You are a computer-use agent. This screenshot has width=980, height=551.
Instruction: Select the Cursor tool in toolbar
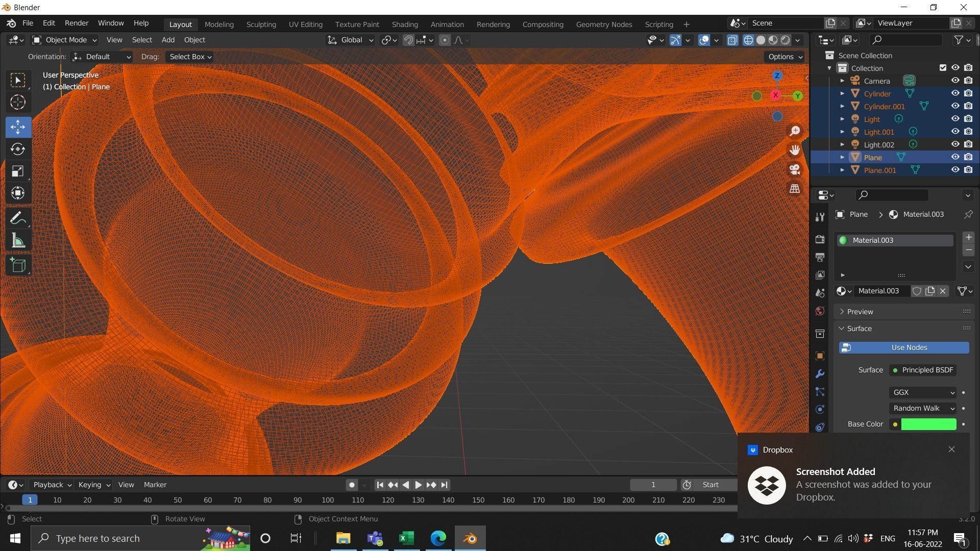point(18,103)
